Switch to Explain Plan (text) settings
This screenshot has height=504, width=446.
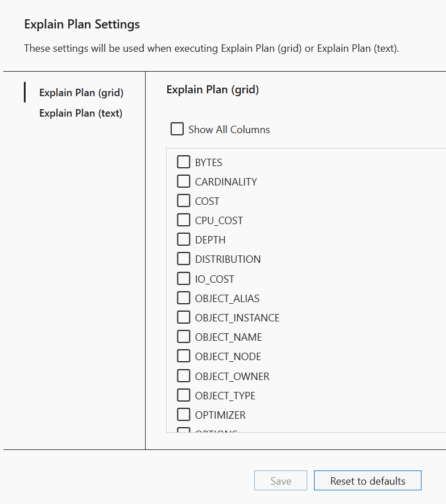tap(81, 113)
